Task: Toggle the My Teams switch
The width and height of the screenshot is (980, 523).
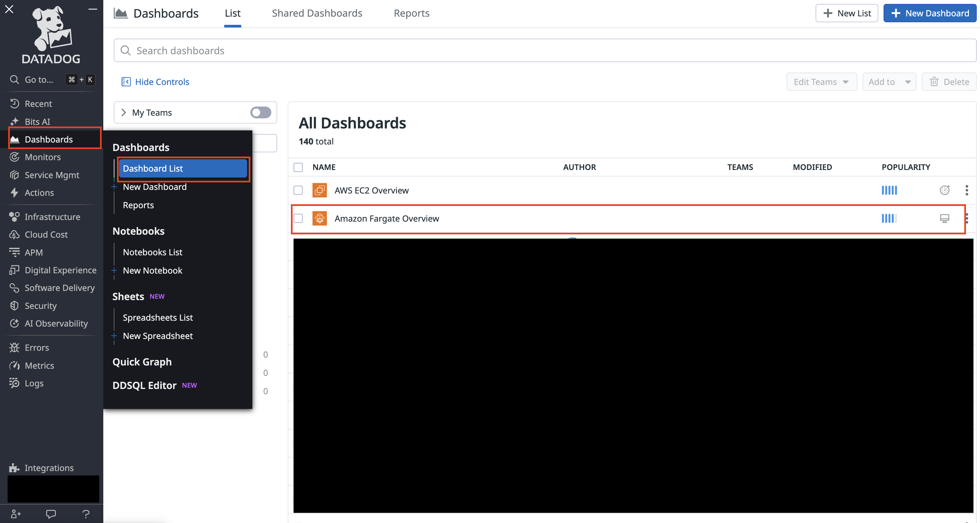Action: click(x=261, y=112)
